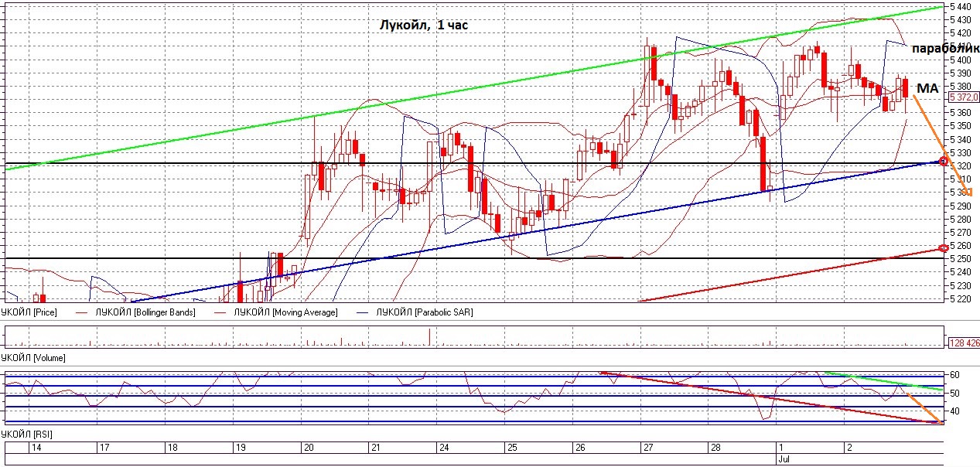The height and width of the screenshot is (467, 980).
Task: Select date label 20 on time axis
Action: click(309, 448)
